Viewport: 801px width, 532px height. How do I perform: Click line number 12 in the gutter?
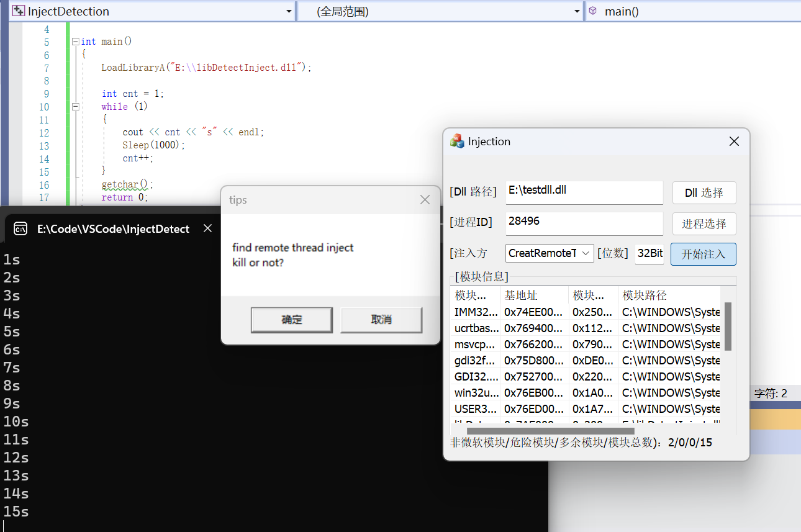click(x=43, y=133)
